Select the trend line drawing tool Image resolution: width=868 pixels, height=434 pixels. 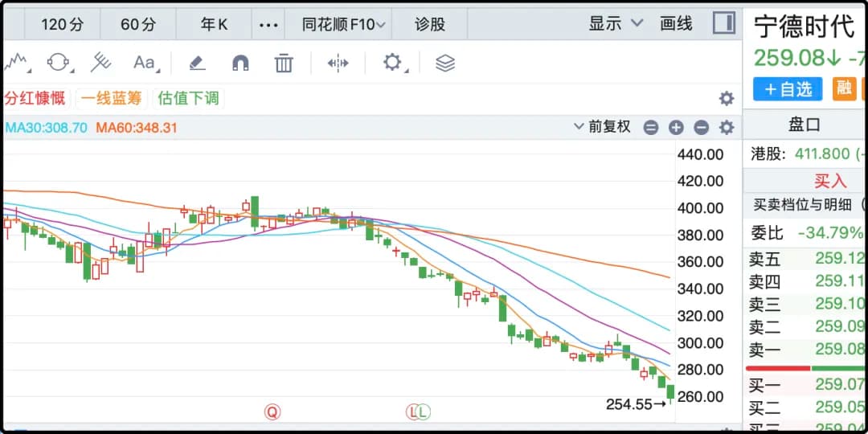15,63
